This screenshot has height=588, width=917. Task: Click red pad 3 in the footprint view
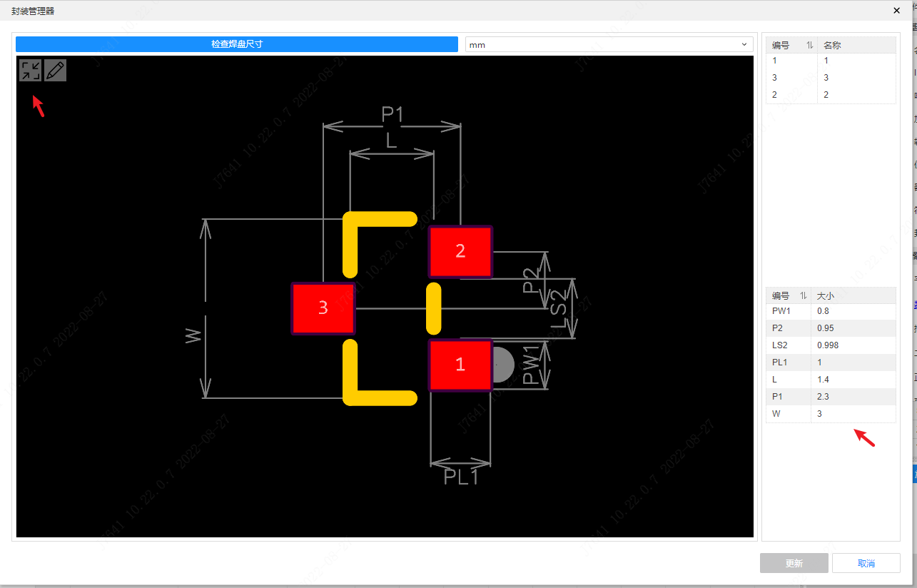tap(323, 308)
